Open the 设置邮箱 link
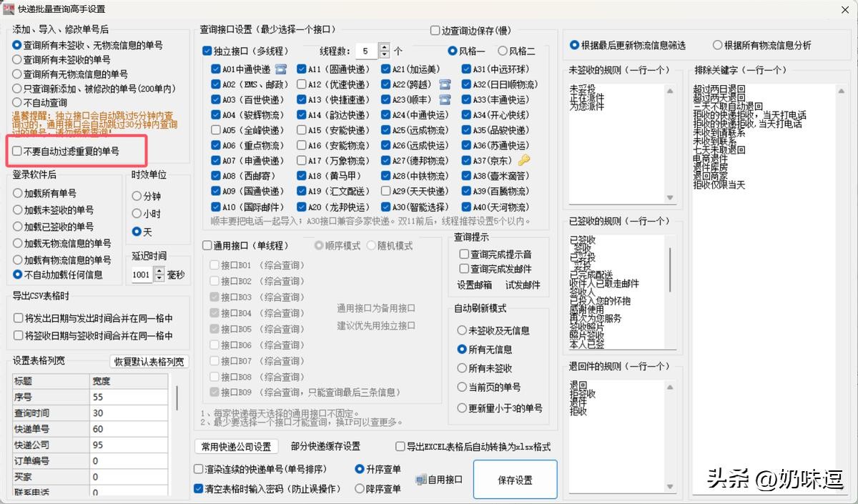858x504 pixels. click(x=475, y=285)
